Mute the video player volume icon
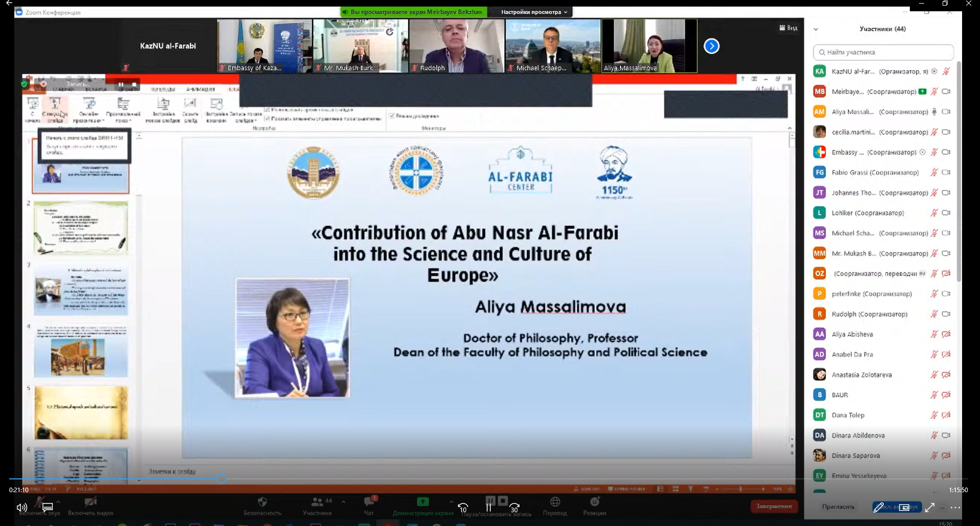This screenshot has height=526, width=980. tap(22, 507)
